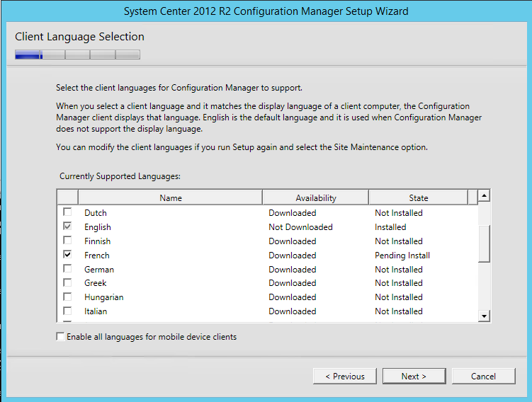Click Greek's Downloaded availability cell
Image resolution: width=532 pixels, height=402 pixels.
click(x=293, y=283)
